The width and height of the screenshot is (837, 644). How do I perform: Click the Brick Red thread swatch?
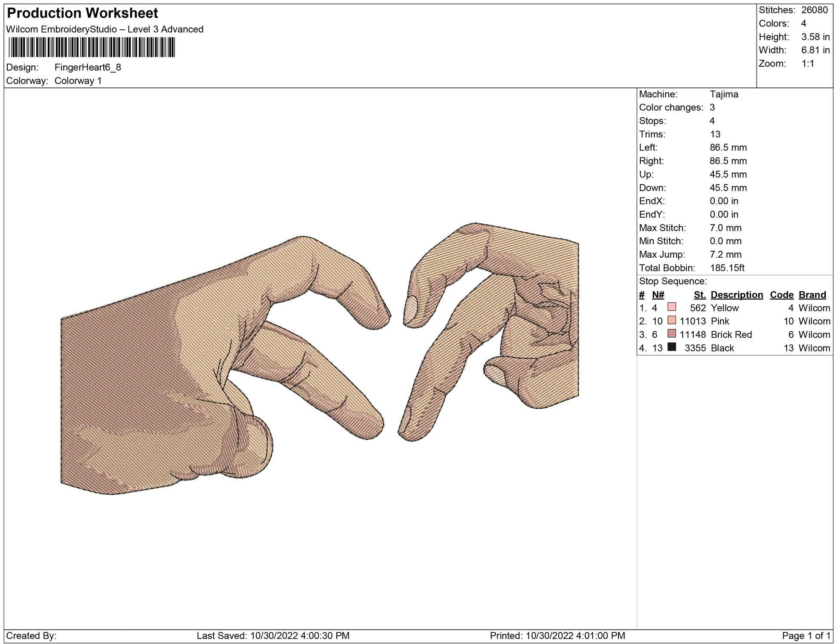pos(671,334)
